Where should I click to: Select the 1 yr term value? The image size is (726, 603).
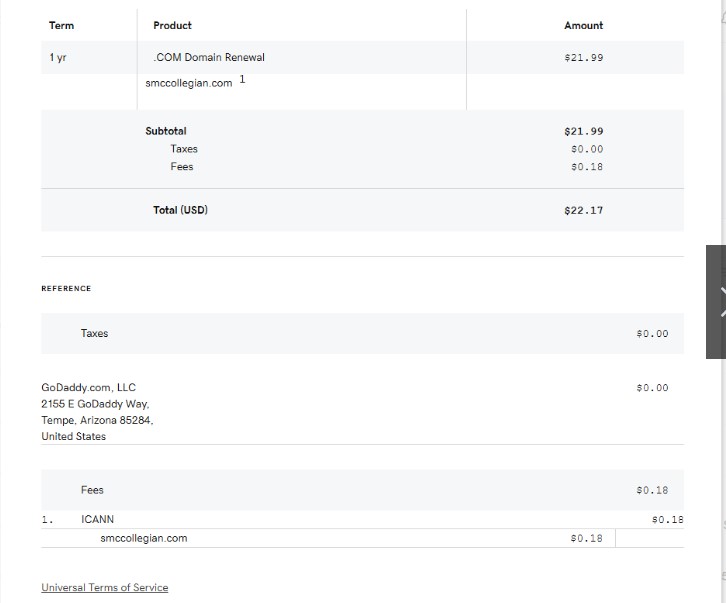(58, 57)
